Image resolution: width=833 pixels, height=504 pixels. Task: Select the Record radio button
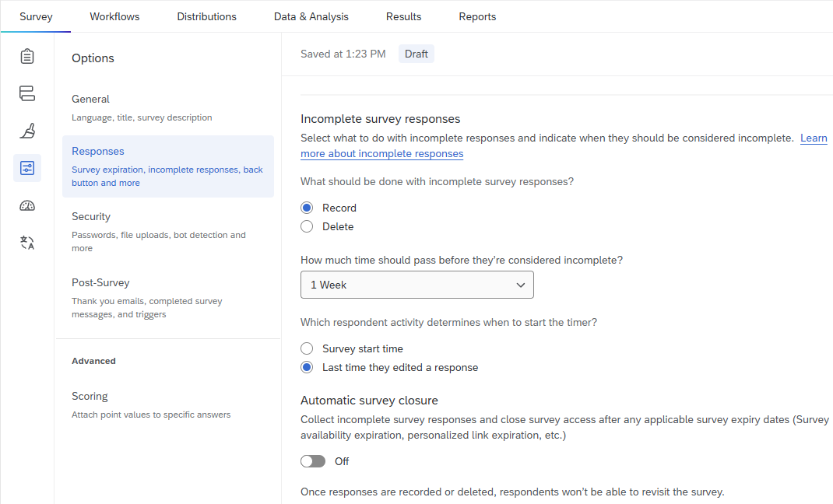[307, 208]
